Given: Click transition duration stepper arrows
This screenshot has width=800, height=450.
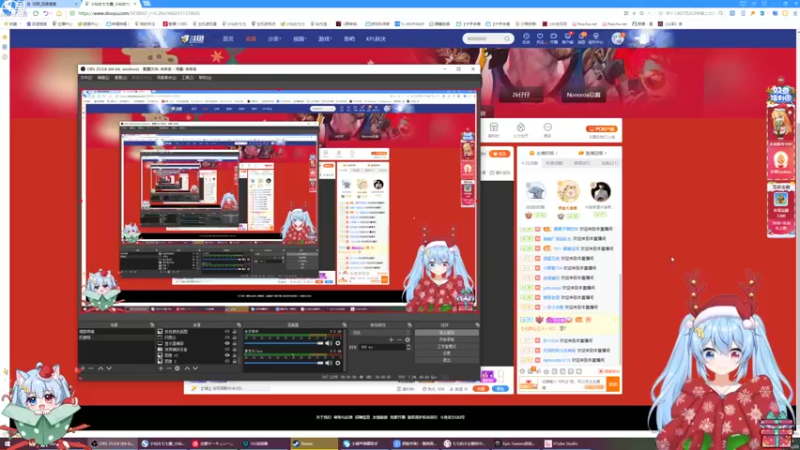Looking at the screenshot, I should 408,347.
